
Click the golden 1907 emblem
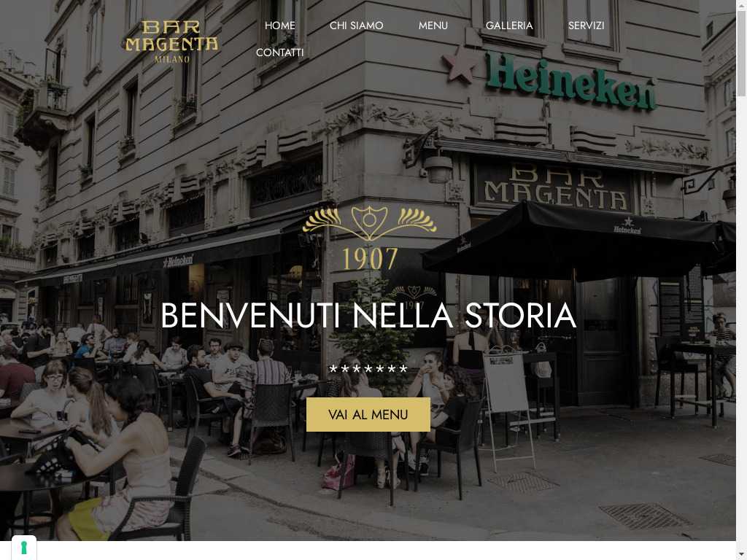coord(369,238)
